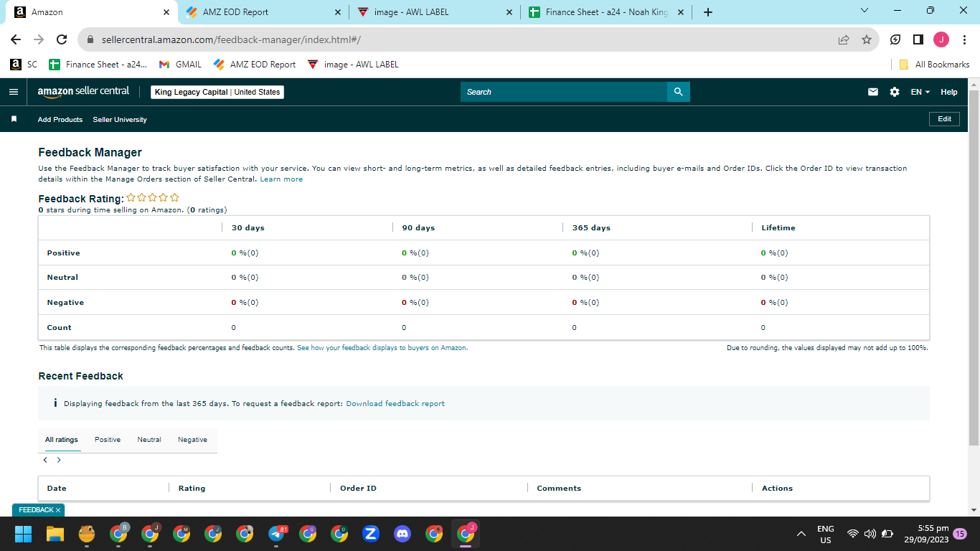Share this page via address bar icon

[844, 40]
